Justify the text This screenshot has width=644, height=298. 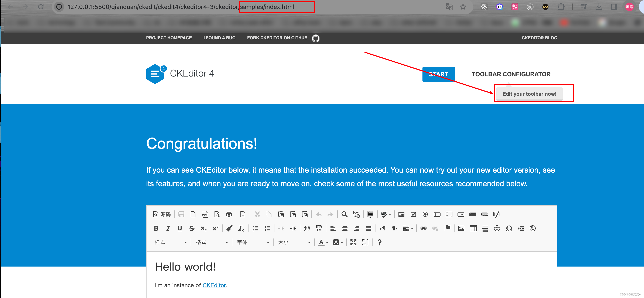[369, 228]
